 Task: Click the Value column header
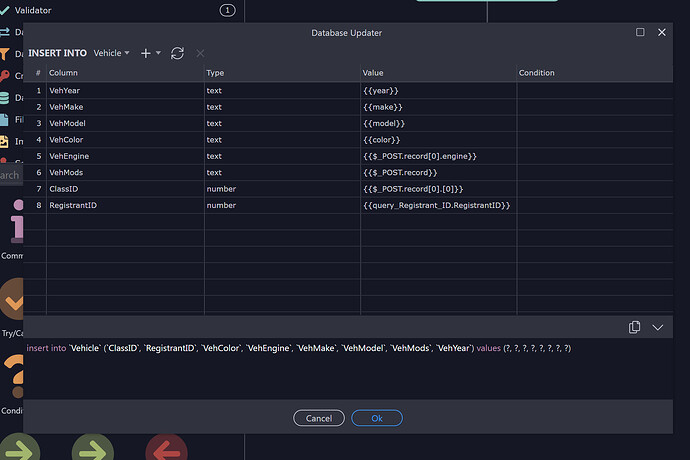tap(438, 73)
